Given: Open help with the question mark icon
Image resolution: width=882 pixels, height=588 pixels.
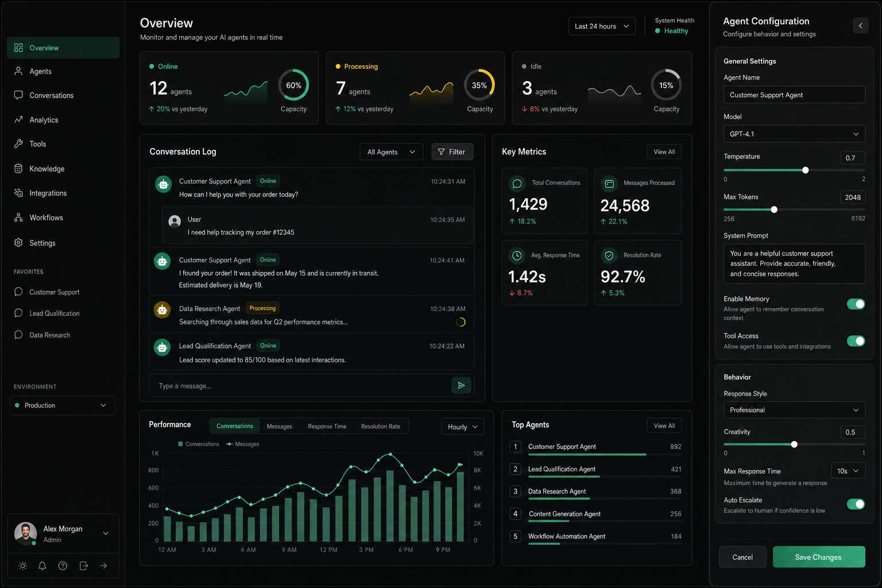Looking at the screenshot, I should (x=63, y=566).
